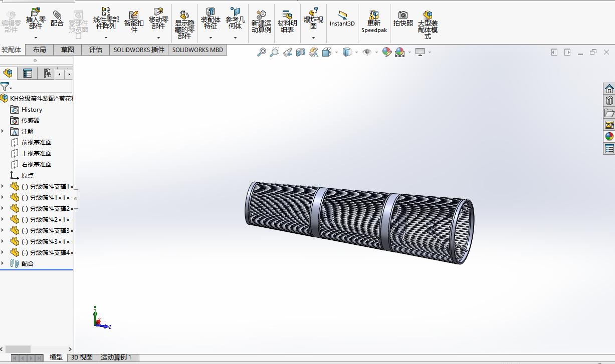Click Update Speedpak (更新 Speedpak)
This screenshot has height=364, width=615.
(x=374, y=22)
